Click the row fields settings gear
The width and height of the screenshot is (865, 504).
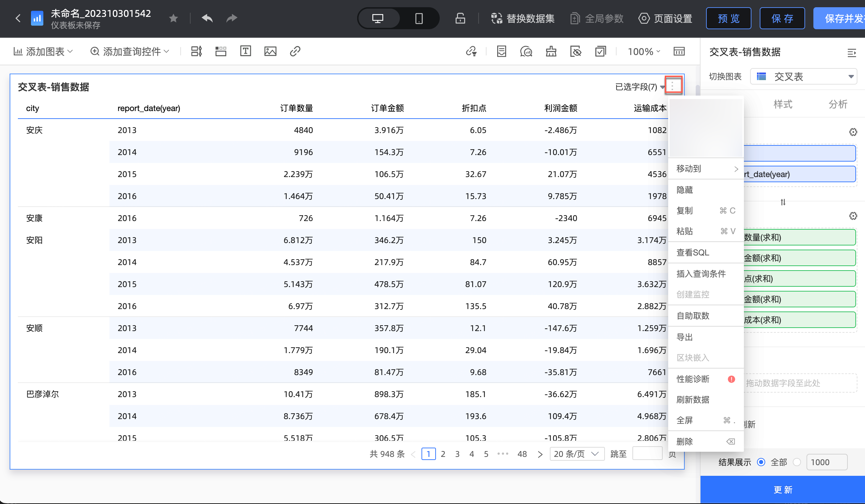853,132
